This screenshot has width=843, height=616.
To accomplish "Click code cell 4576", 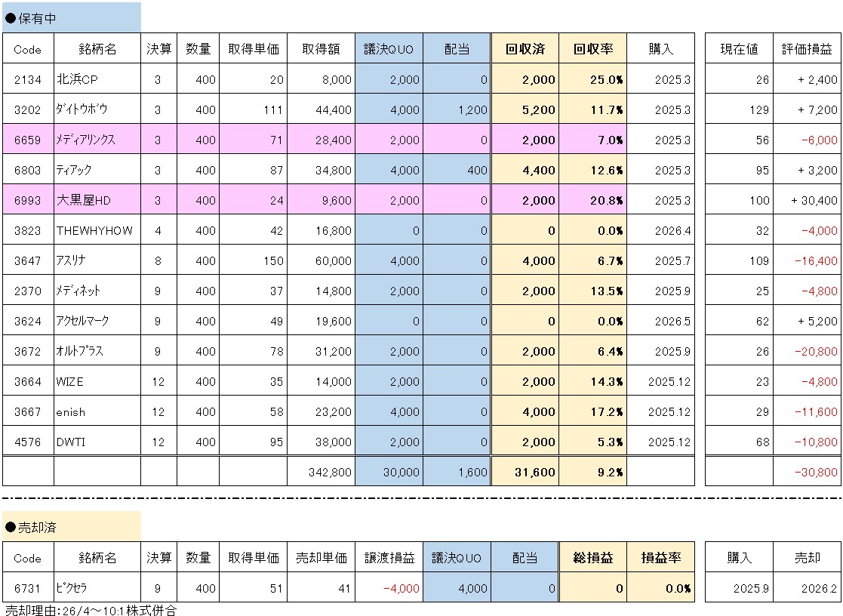I will coord(28,442).
